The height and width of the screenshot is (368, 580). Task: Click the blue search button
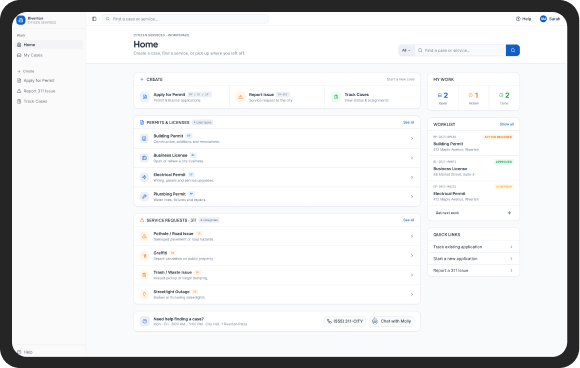[x=513, y=50]
